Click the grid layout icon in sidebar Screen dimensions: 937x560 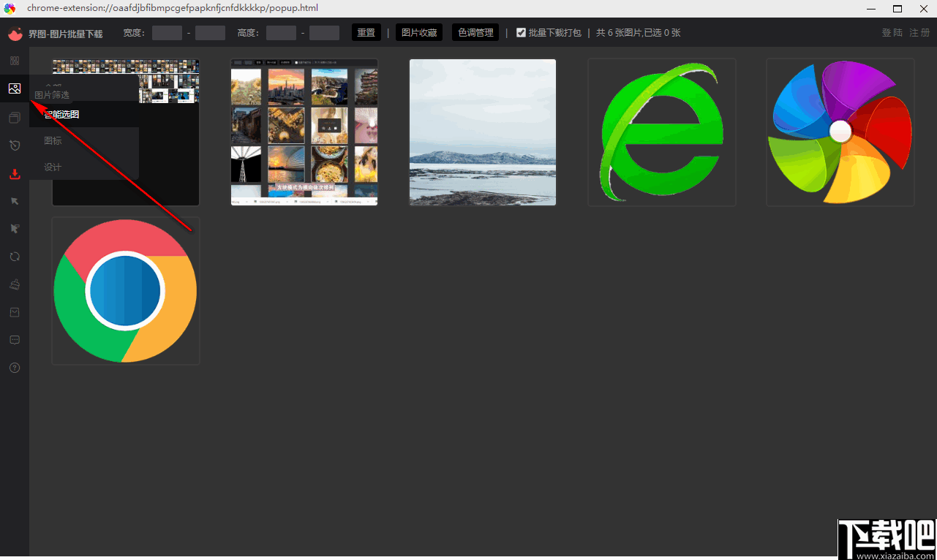[15, 61]
